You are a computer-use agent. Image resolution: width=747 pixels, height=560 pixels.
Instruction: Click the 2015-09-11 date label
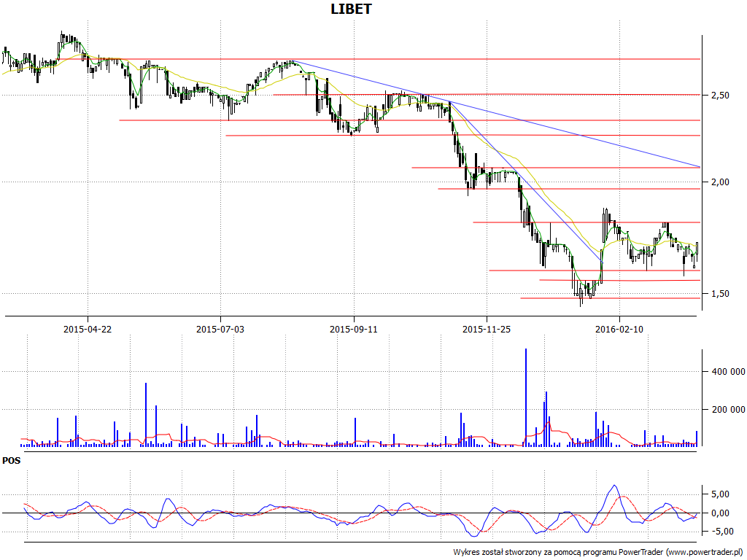354,329
